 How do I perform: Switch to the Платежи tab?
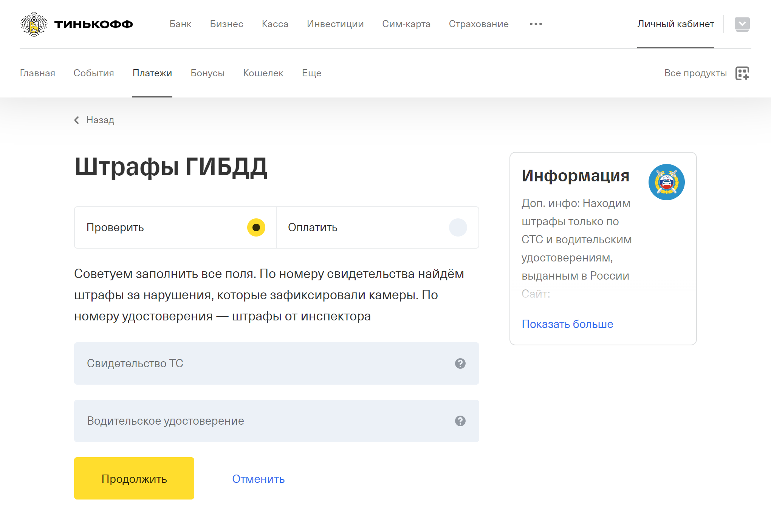pyautogui.click(x=152, y=73)
